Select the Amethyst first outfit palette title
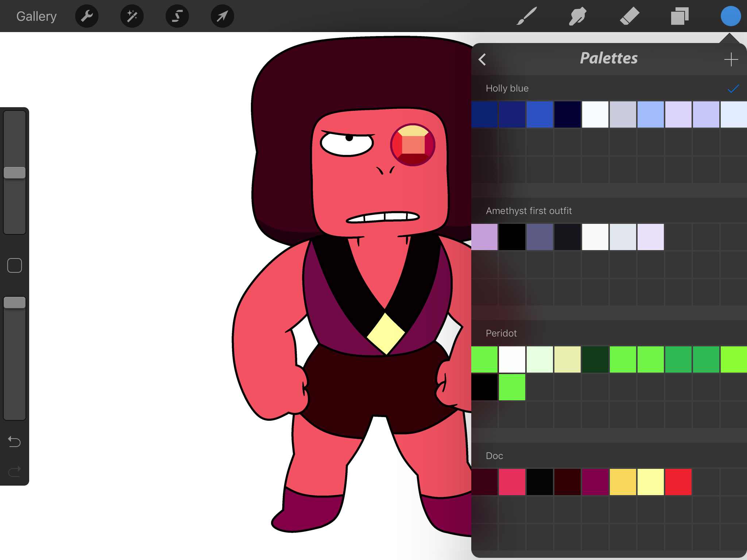This screenshot has width=747, height=560. coord(529,211)
